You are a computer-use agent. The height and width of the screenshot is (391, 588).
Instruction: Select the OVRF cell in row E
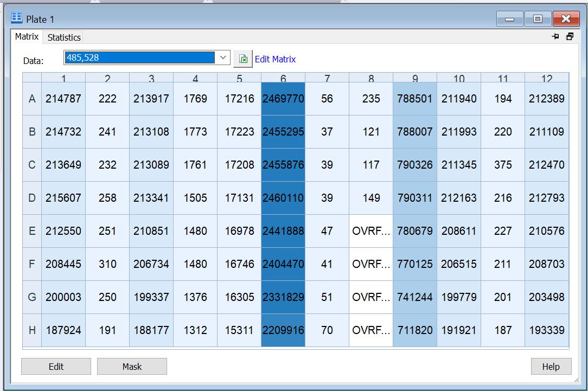click(x=371, y=231)
